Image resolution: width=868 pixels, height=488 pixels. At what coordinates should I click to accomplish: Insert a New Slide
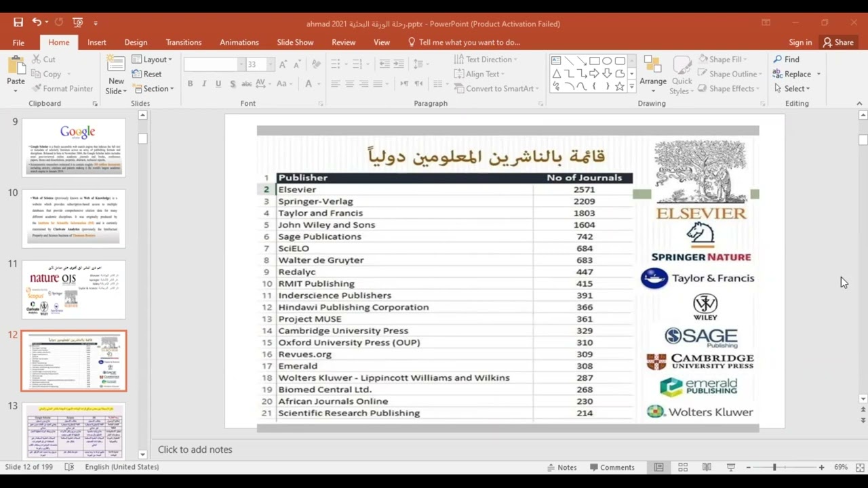(x=116, y=75)
